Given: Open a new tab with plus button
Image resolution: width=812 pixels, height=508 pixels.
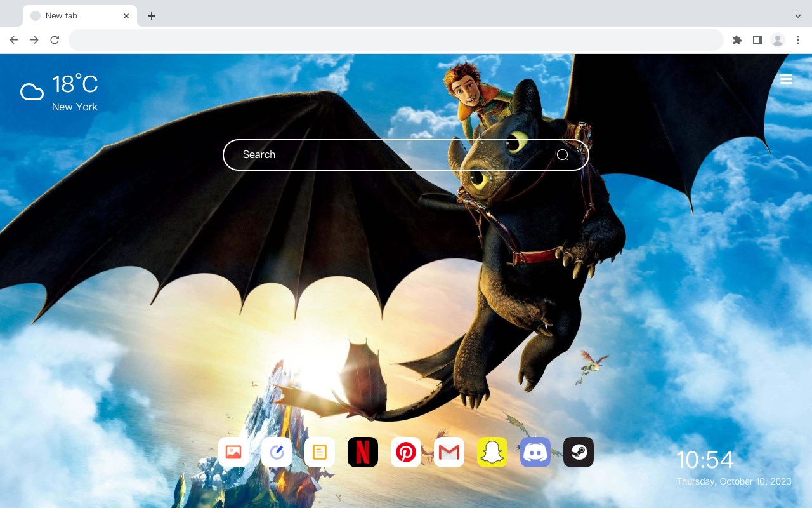Looking at the screenshot, I should pos(151,16).
